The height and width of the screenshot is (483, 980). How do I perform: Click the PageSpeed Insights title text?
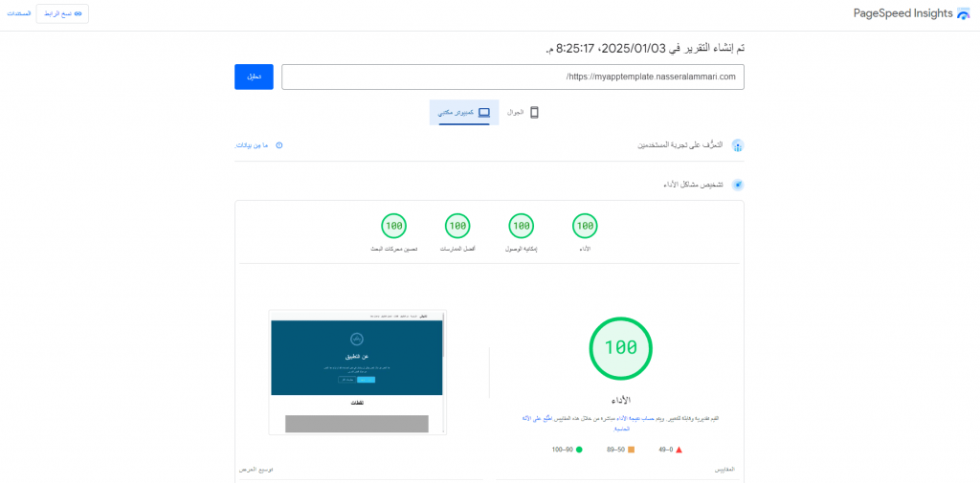903,13
